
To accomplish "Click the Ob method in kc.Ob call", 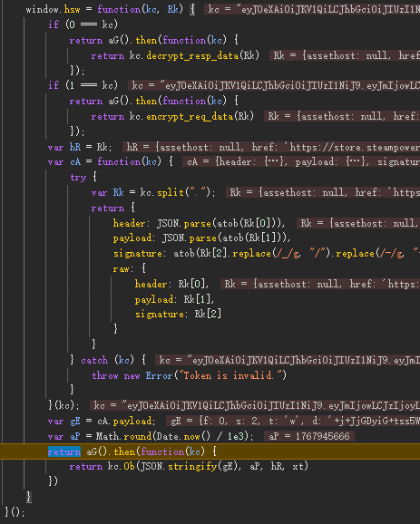I will tap(129, 467).
